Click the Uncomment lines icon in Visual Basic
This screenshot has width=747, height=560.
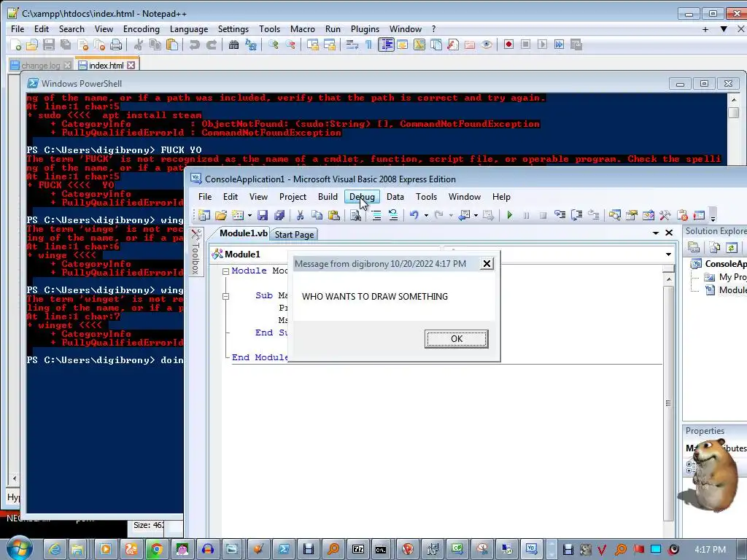393,215
